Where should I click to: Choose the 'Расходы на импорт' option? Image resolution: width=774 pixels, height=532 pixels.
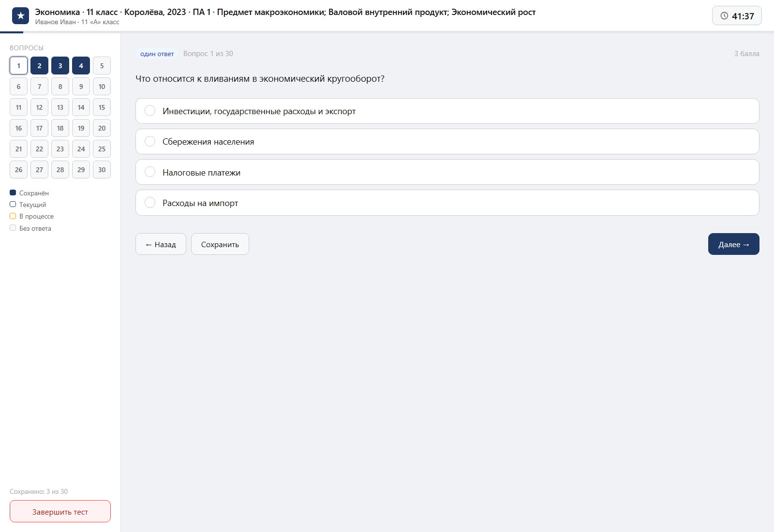coord(447,203)
